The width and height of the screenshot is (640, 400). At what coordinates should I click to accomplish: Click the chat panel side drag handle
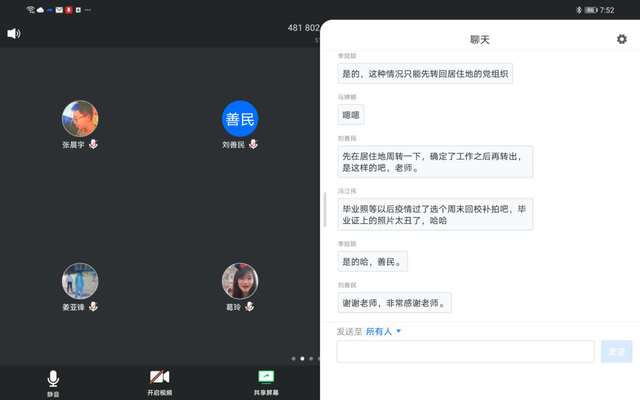324,210
